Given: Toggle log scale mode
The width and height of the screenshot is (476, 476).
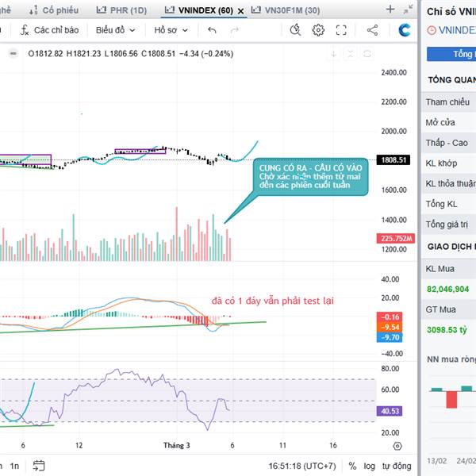Looking at the screenshot, I should [x=368, y=466].
